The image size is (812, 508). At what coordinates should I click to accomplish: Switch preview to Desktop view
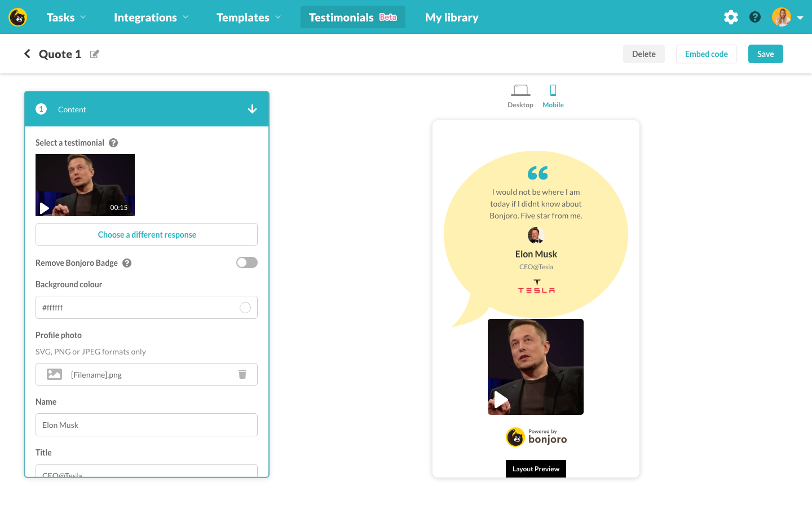[x=520, y=97]
